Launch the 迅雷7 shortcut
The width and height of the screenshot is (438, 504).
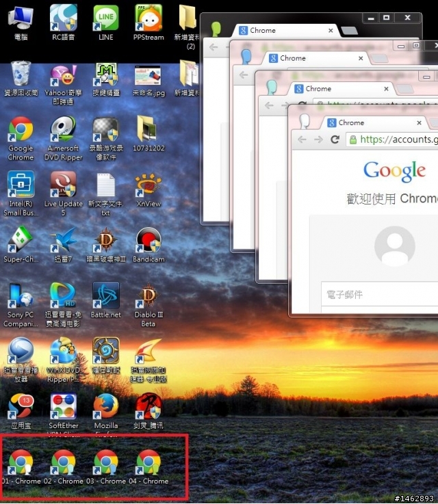[x=63, y=244]
